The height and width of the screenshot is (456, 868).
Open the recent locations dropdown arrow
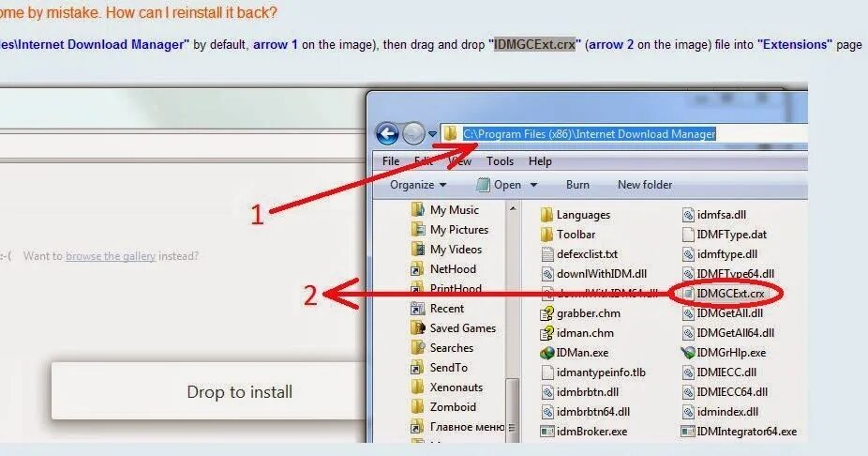coord(432,134)
